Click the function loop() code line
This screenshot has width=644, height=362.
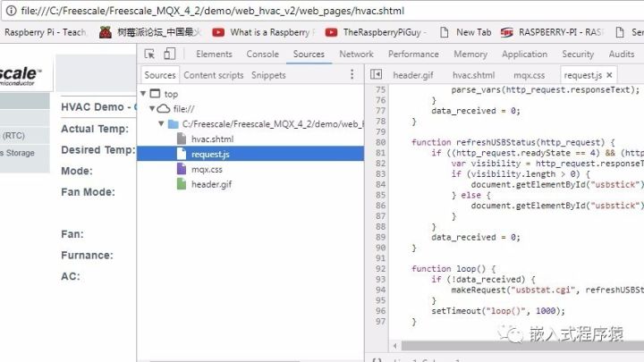453,268
